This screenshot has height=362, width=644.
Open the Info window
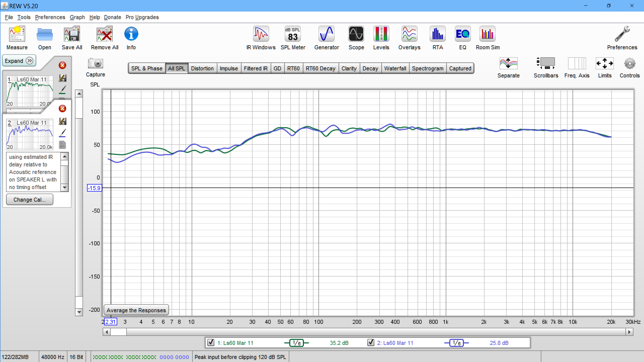[131, 34]
